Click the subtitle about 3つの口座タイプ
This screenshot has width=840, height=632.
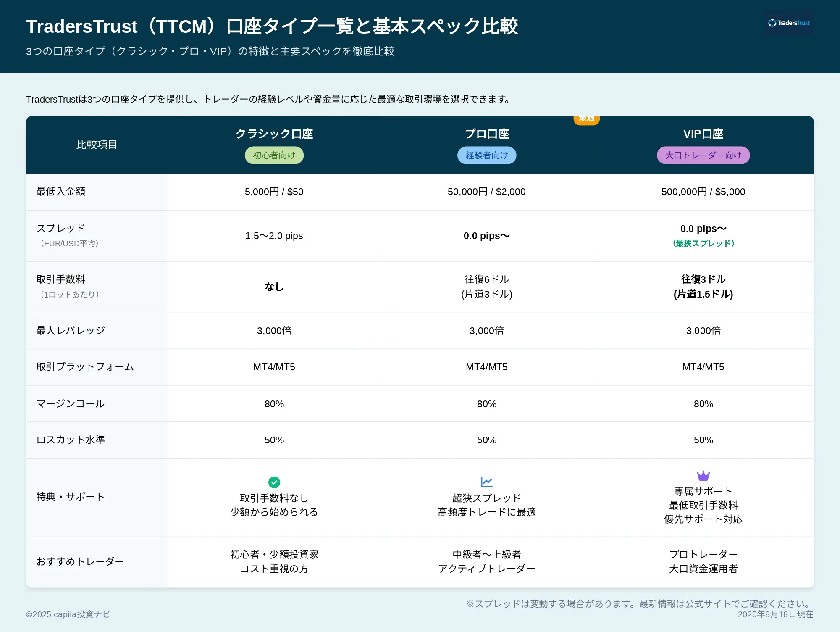coord(210,51)
